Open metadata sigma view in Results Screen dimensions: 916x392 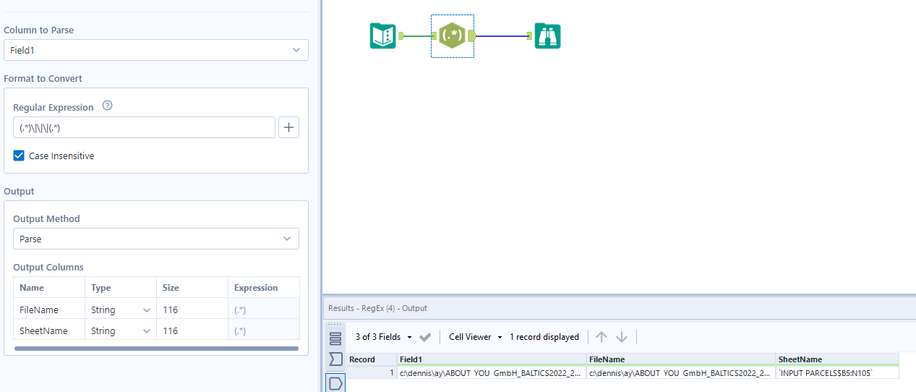(x=335, y=359)
